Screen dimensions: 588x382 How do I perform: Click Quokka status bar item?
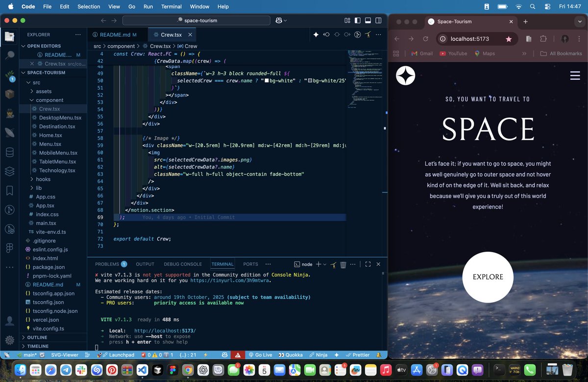291,355
